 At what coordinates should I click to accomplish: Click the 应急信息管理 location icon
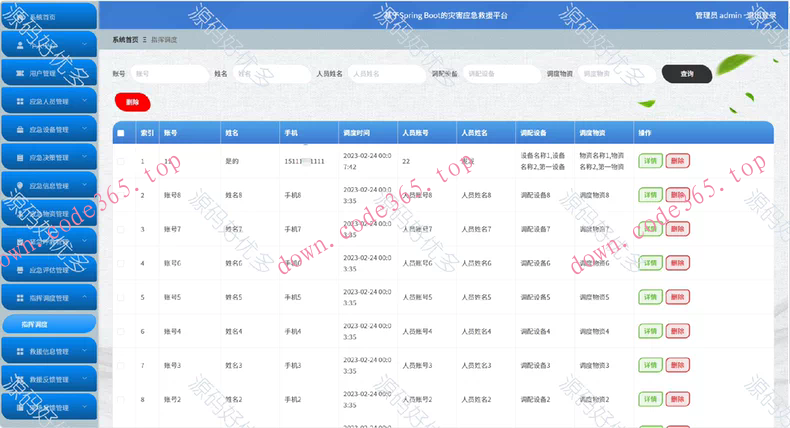[21, 186]
